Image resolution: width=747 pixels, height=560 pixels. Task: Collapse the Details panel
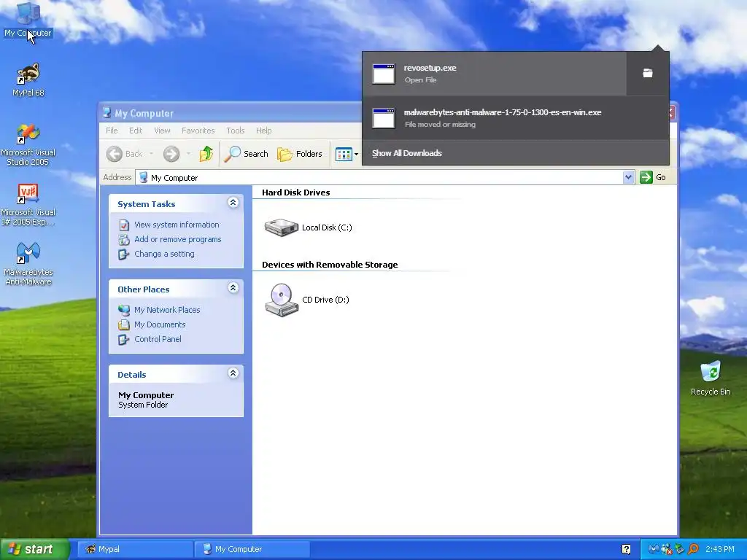point(233,373)
